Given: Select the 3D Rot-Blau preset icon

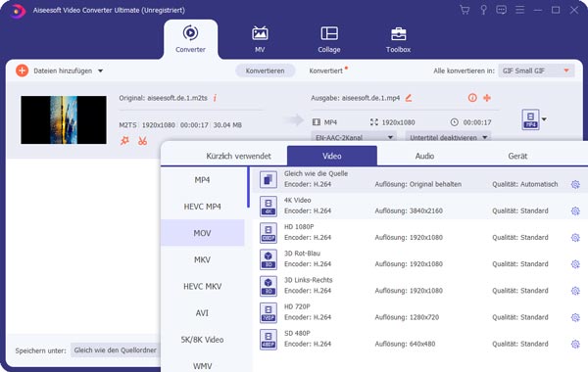Looking at the screenshot, I should pyautogui.click(x=269, y=259).
